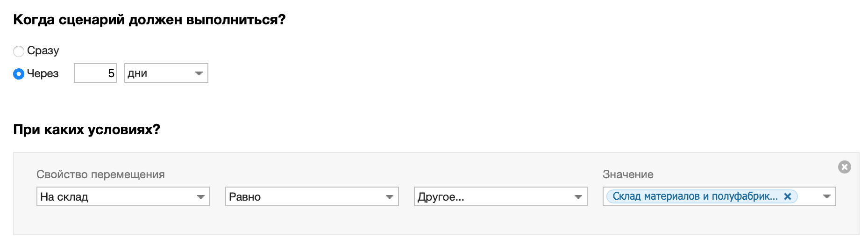868x246 pixels.
Task: Click the arrow icon of the "дни" selector
Action: 199,73
